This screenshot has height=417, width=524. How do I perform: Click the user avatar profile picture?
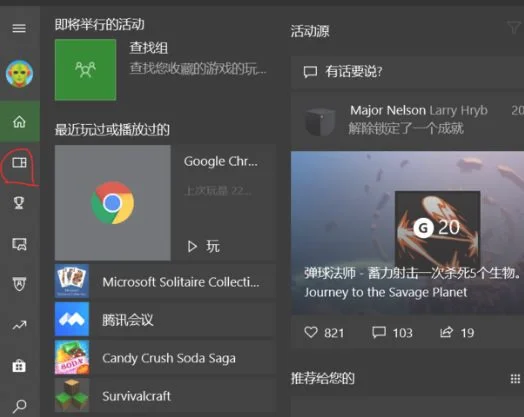coord(19,74)
